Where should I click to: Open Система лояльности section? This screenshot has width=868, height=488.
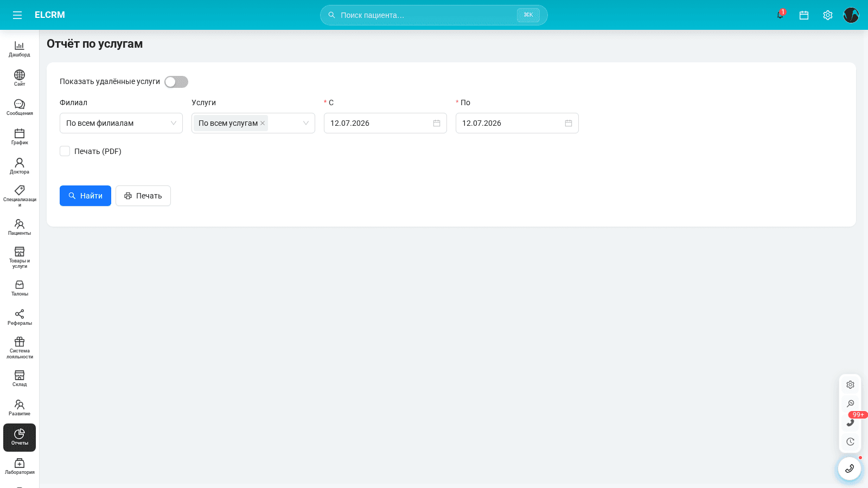click(x=20, y=348)
